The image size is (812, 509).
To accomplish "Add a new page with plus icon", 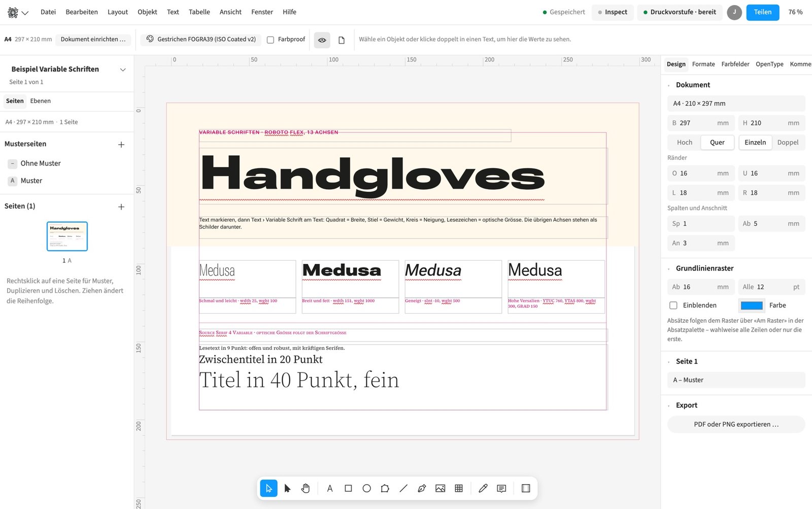I will coord(121,207).
